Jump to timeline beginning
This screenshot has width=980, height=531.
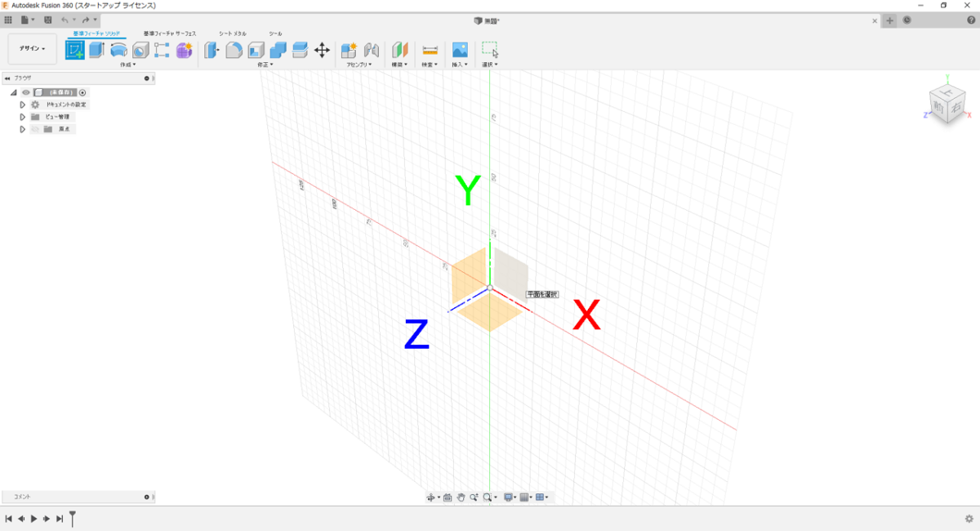(x=8, y=518)
